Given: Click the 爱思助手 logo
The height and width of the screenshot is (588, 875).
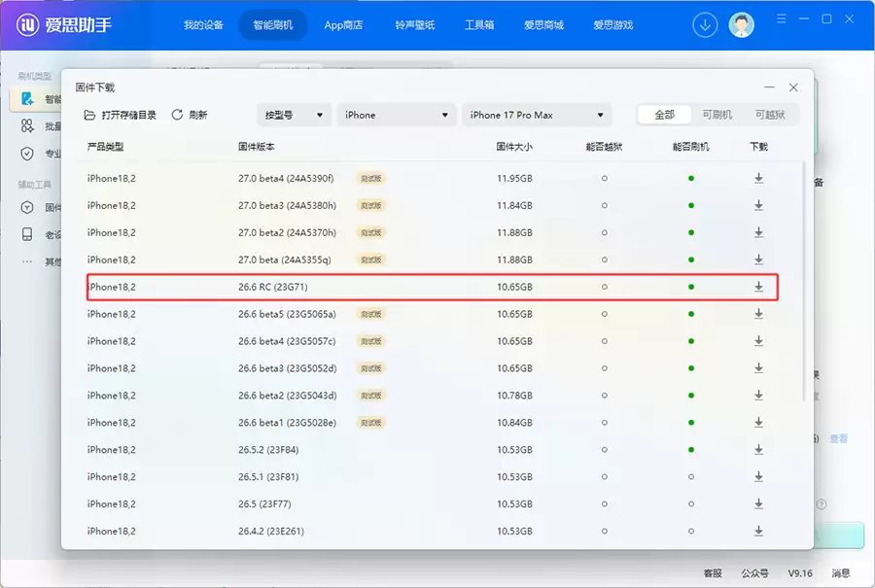Looking at the screenshot, I should (63, 25).
